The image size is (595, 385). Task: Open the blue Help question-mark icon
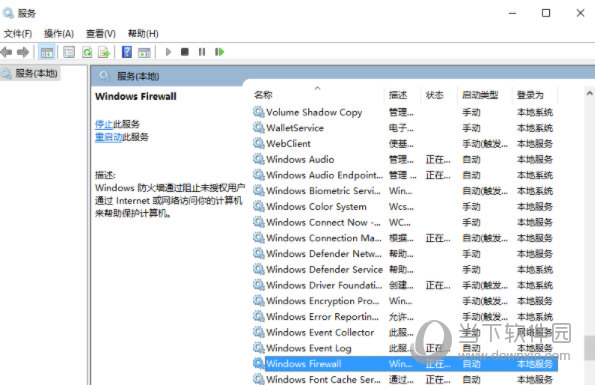[127, 52]
